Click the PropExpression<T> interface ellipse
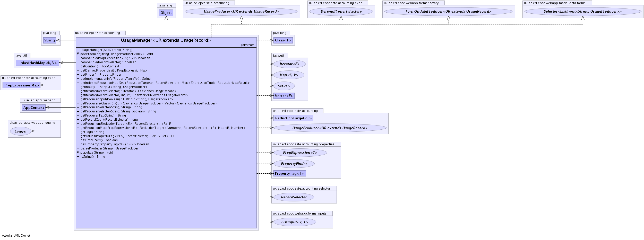This screenshot has width=644, height=240. pos(300,153)
